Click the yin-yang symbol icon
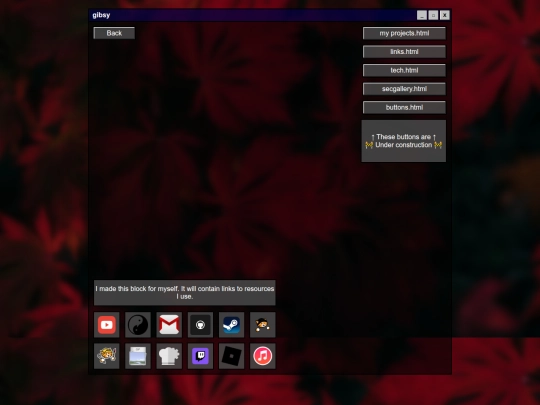 pos(138,325)
